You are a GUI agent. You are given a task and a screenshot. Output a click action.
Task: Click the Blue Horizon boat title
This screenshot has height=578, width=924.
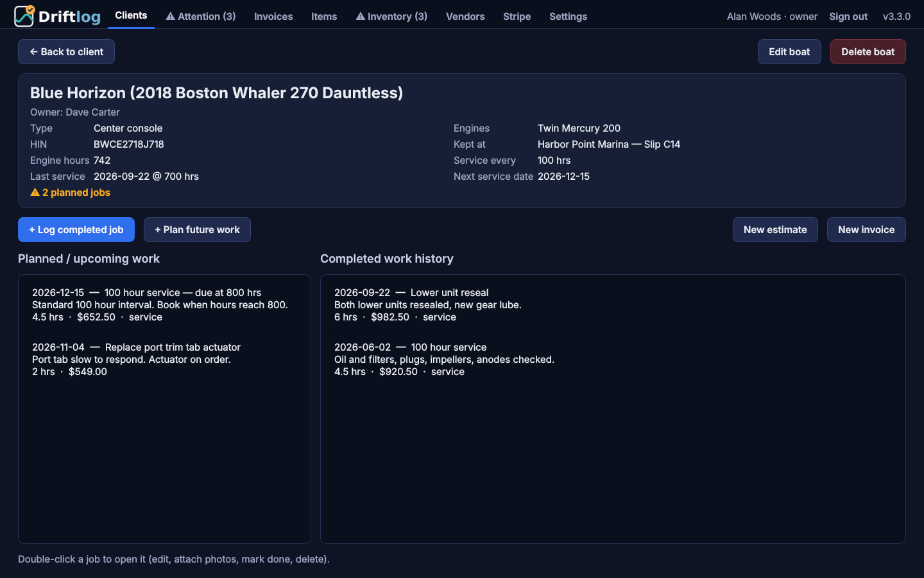[216, 93]
